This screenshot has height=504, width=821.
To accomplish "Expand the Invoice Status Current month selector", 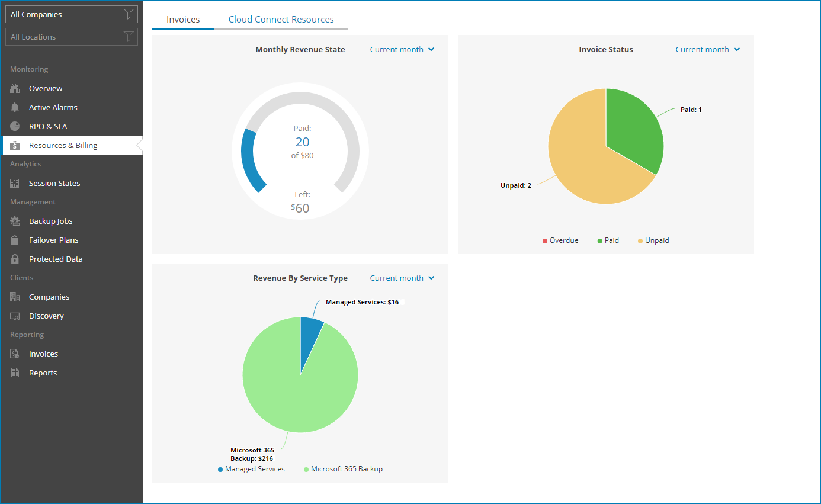I will coord(707,49).
